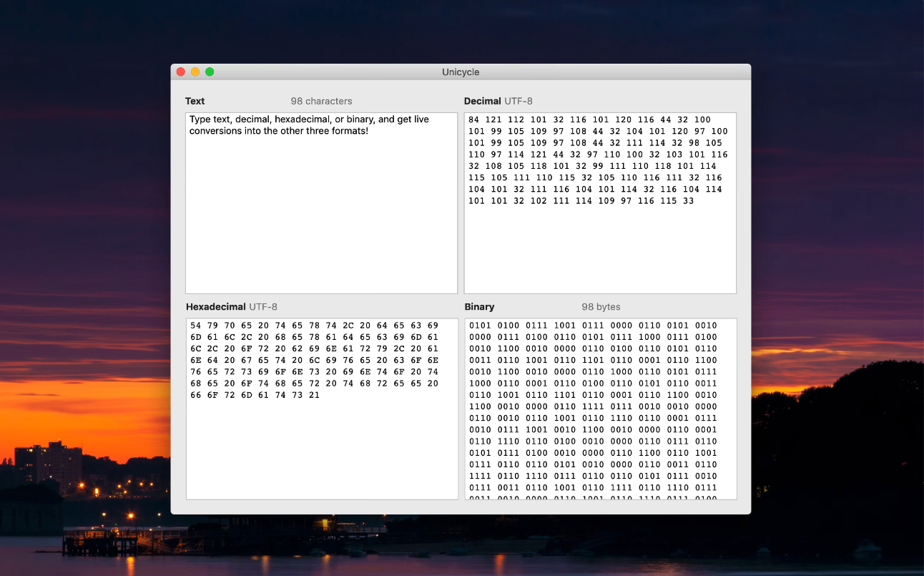Click the Hexadecimal heading label
Image resolution: width=924 pixels, height=576 pixels.
point(216,307)
